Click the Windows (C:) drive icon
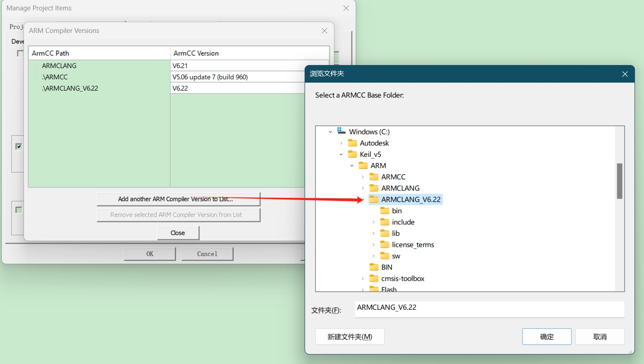The image size is (644, 364). coord(342,131)
